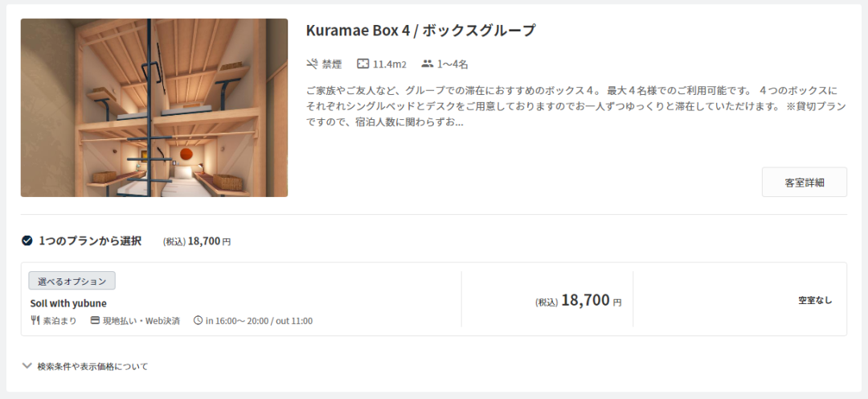Click the Kuramae Box 4 / ボックスグループ title

click(x=420, y=30)
